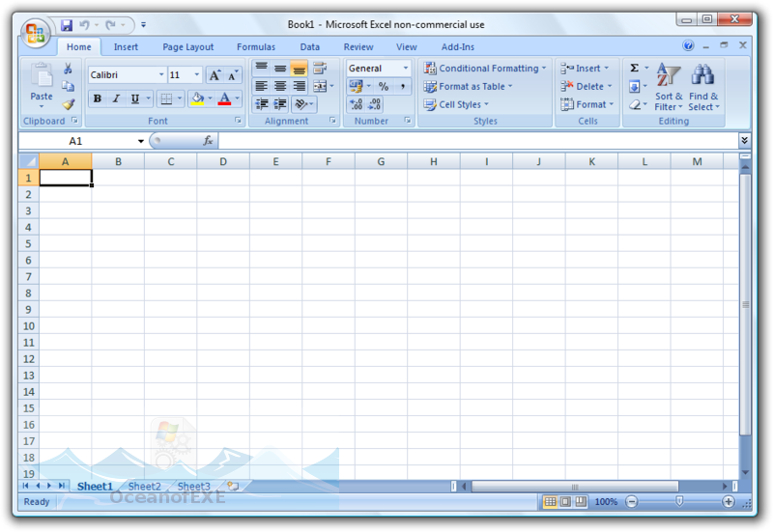Increase font size with Grow Font

[x=215, y=75]
